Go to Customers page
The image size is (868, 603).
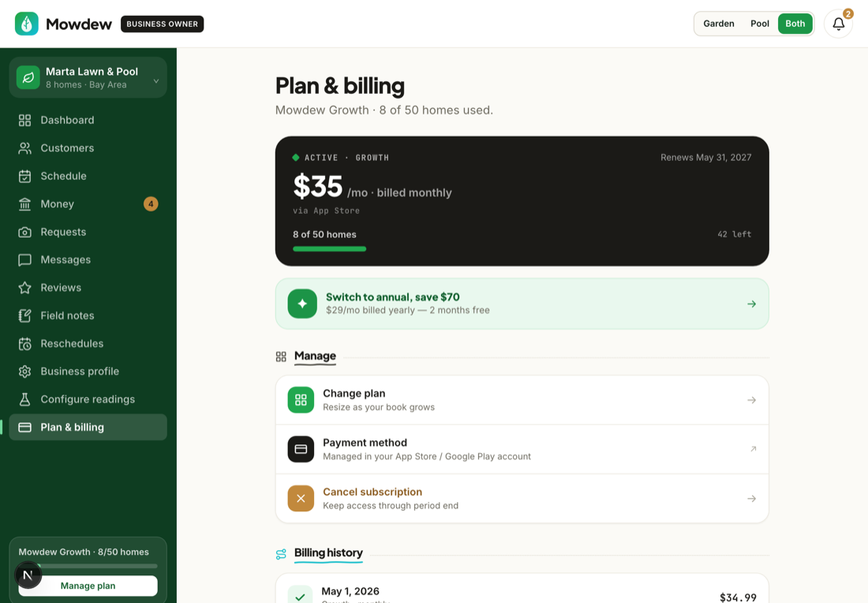88,148
